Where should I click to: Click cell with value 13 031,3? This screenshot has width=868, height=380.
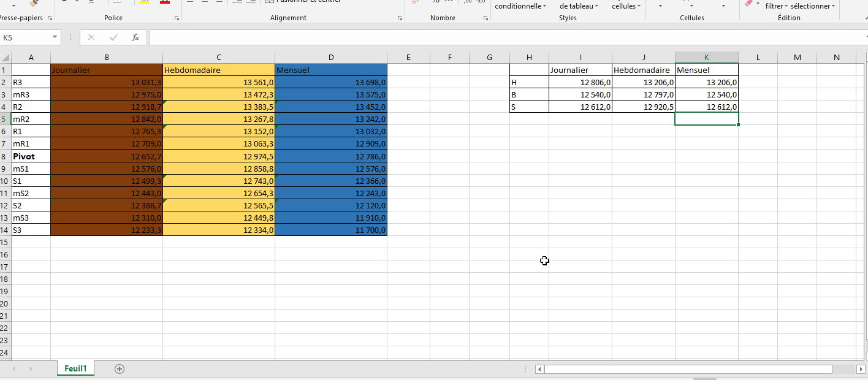point(107,82)
